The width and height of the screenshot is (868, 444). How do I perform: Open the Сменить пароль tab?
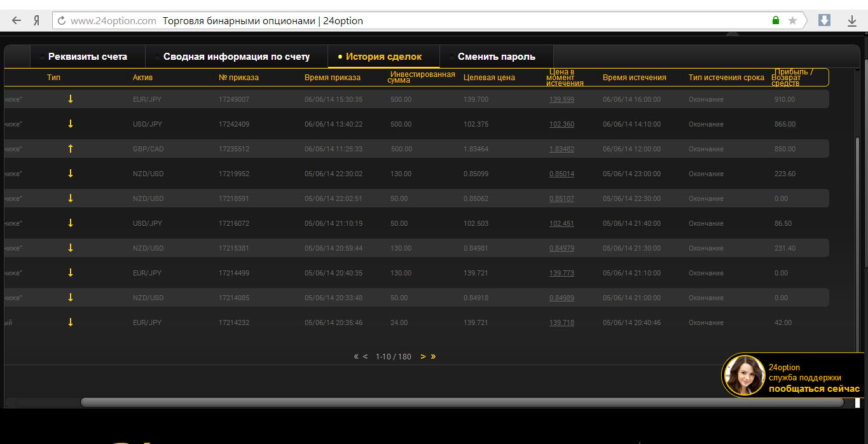point(496,57)
